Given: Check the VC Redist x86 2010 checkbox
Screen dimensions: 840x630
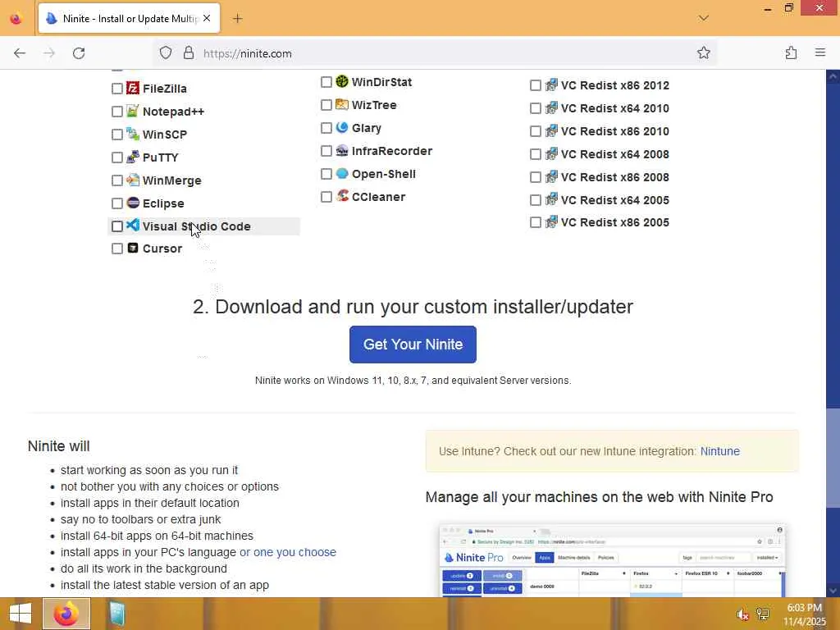Looking at the screenshot, I should click(x=535, y=131).
